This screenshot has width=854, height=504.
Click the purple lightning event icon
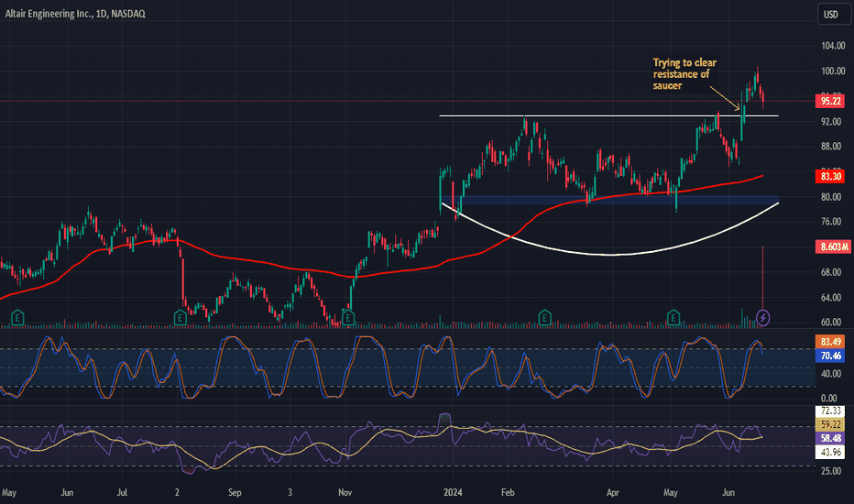763,318
